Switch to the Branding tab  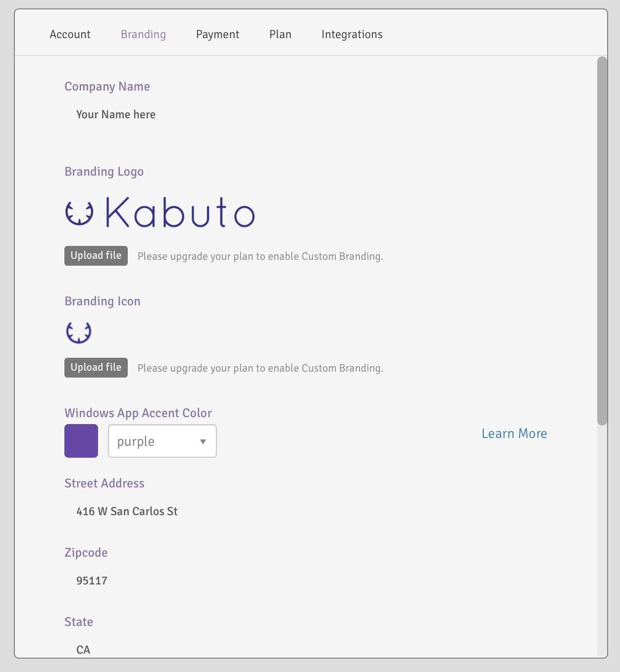[143, 34]
